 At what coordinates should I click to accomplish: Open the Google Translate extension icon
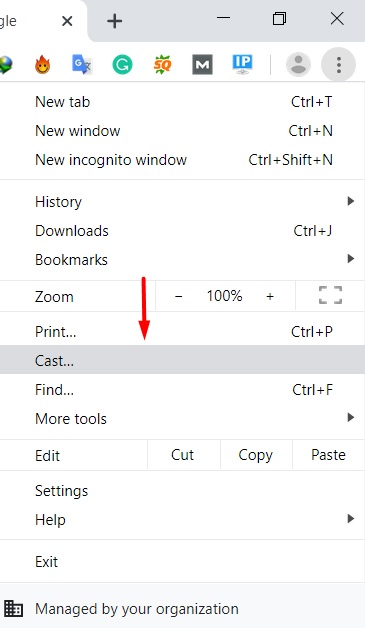pyautogui.click(x=82, y=64)
